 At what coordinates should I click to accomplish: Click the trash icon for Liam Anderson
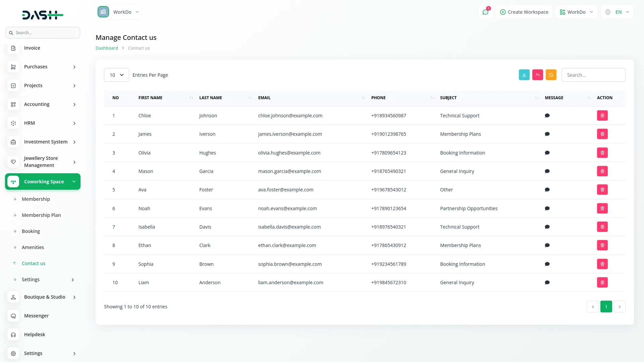coord(602,283)
